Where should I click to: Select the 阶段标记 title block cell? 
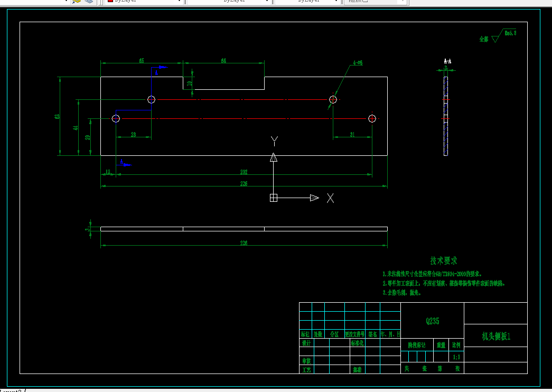(417, 345)
